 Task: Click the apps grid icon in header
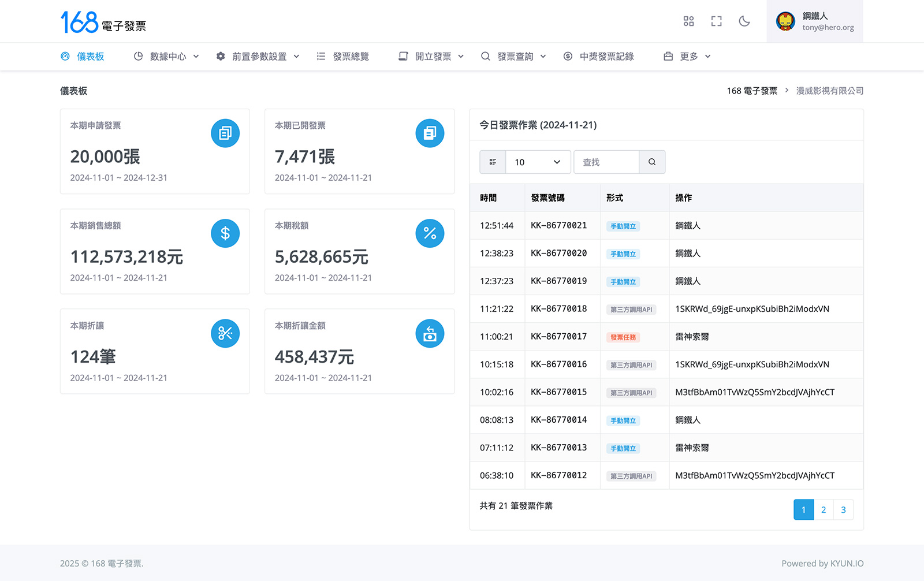tap(688, 21)
